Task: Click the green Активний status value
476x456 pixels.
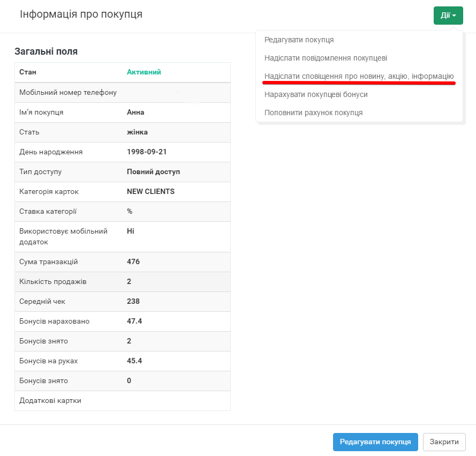Action: pyautogui.click(x=143, y=72)
